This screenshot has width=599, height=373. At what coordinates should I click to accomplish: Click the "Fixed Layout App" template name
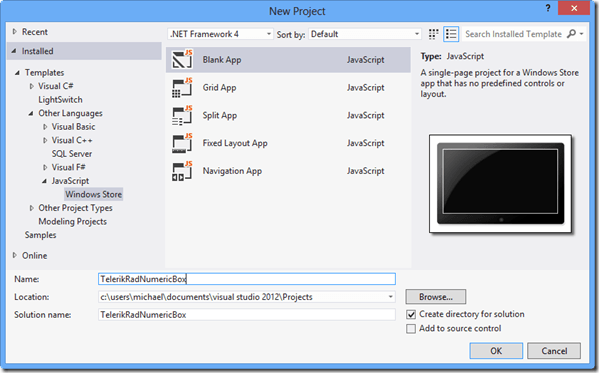pyautogui.click(x=235, y=143)
